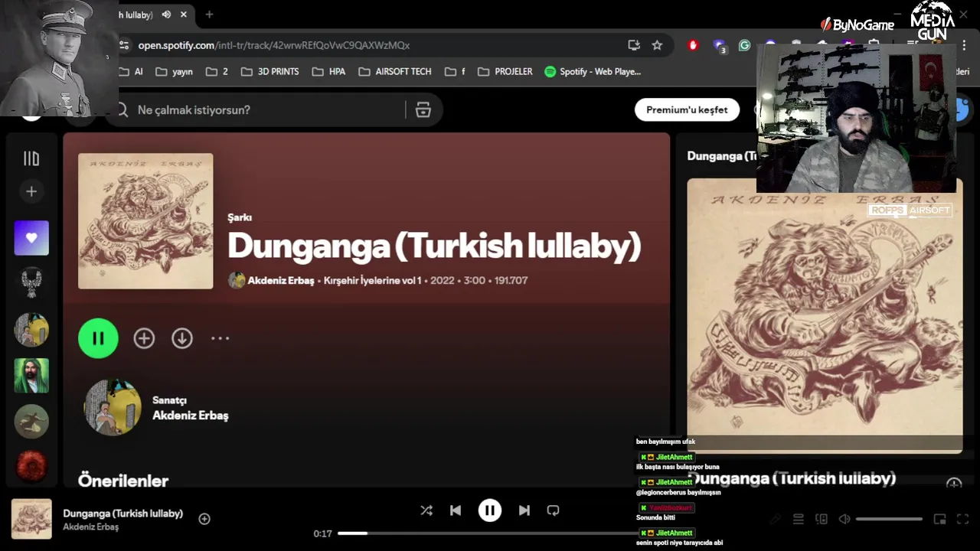Pause playback from the bottom player bar
This screenshot has height=551, width=980.
[x=490, y=510]
